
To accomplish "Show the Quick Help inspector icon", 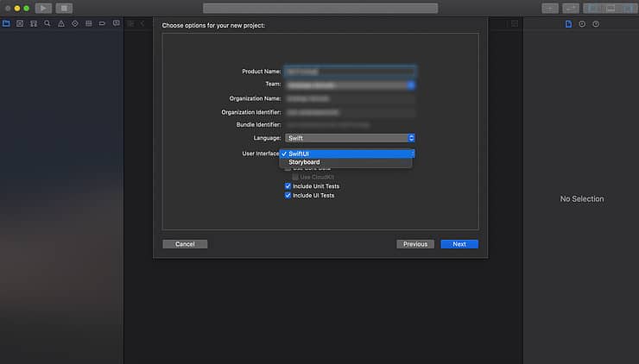I will (596, 23).
